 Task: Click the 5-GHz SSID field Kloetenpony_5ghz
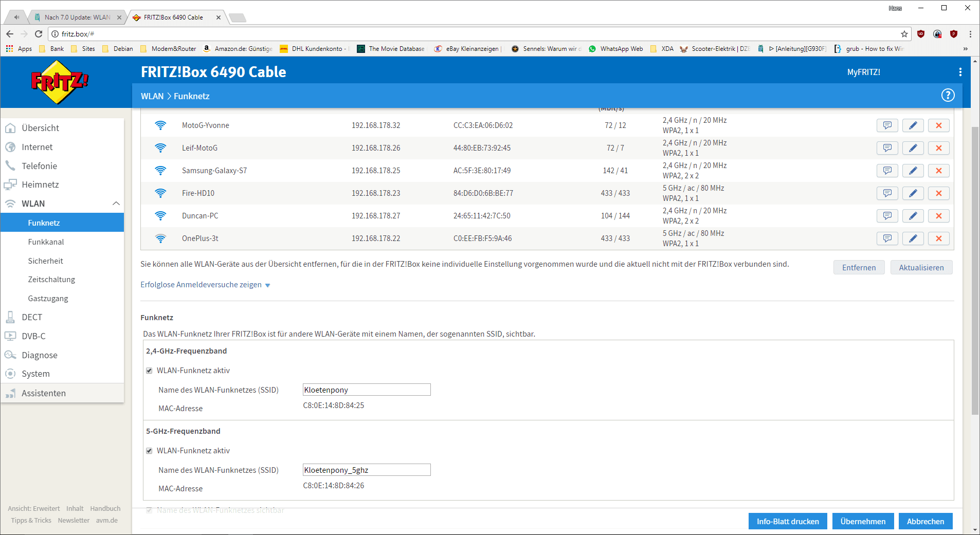[x=367, y=470]
